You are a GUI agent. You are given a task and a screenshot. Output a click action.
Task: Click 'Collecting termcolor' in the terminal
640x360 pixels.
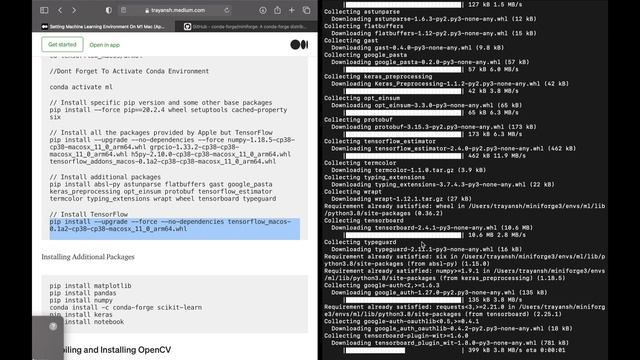(x=360, y=163)
